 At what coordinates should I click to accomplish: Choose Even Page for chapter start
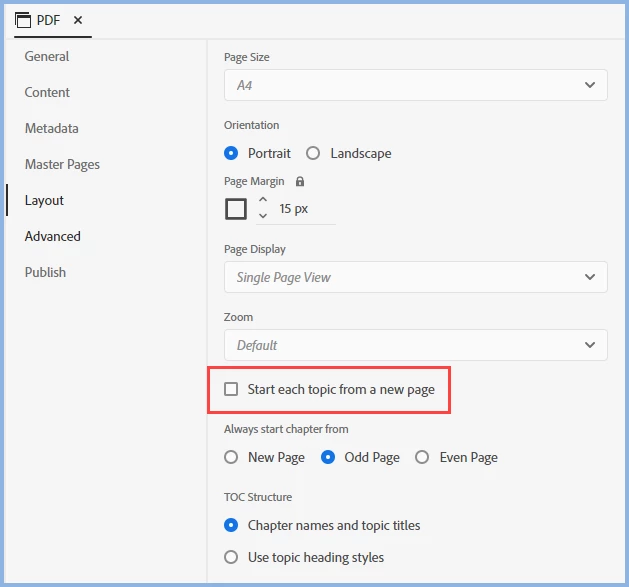click(422, 457)
